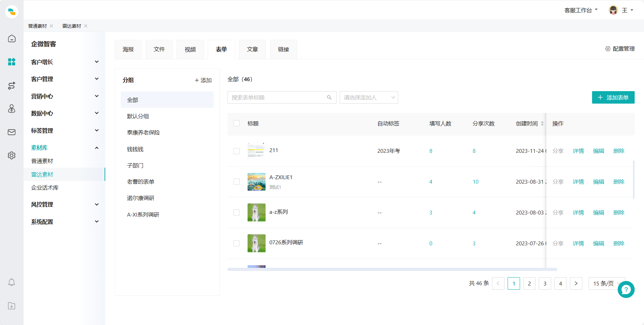Check the box for row 211
The height and width of the screenshot is (325, 644).
click(x=236, y=151)
